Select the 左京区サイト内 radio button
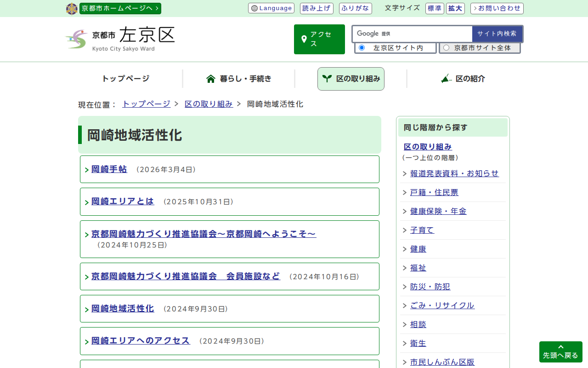The height and width of the screenshot is (368, 588). [362, 48]
